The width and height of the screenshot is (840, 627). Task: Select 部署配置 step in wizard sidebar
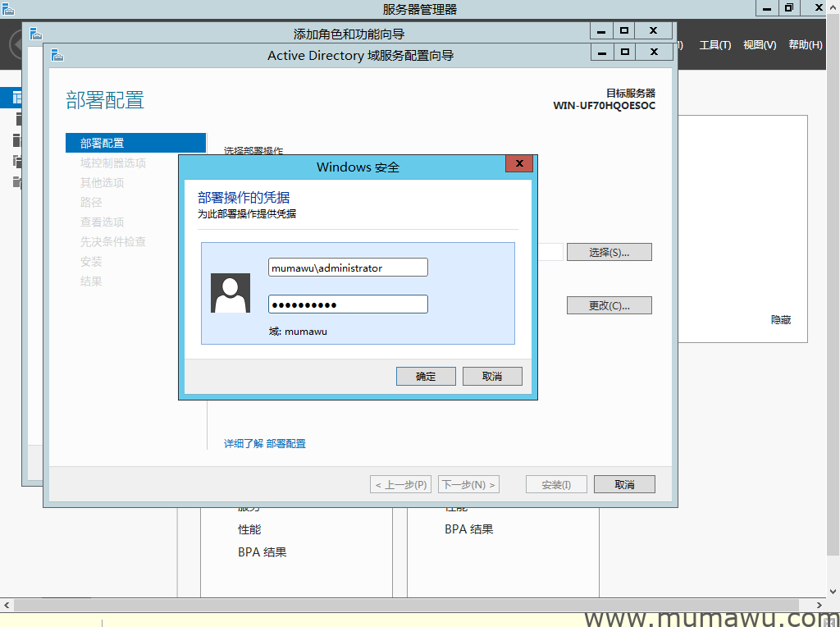135,143
